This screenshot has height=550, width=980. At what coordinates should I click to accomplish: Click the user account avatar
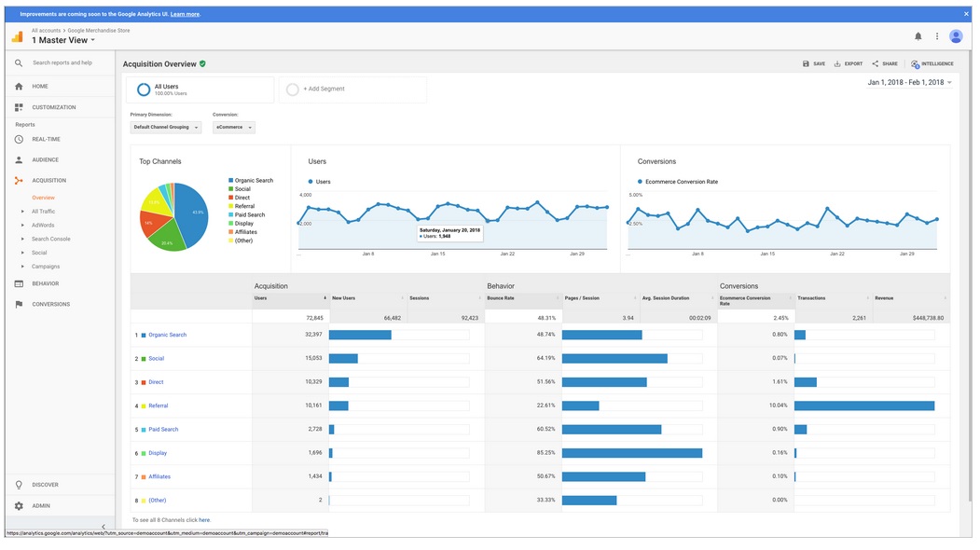point(956,36)
